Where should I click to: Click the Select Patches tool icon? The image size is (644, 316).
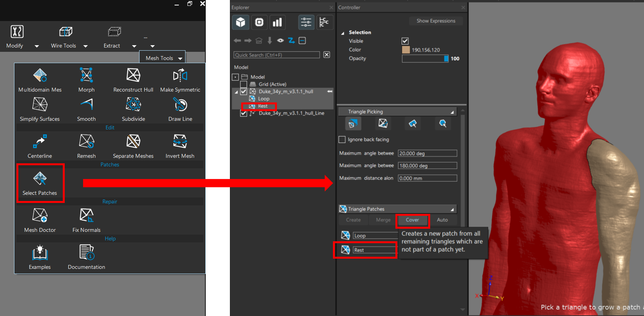pos(40,179)
